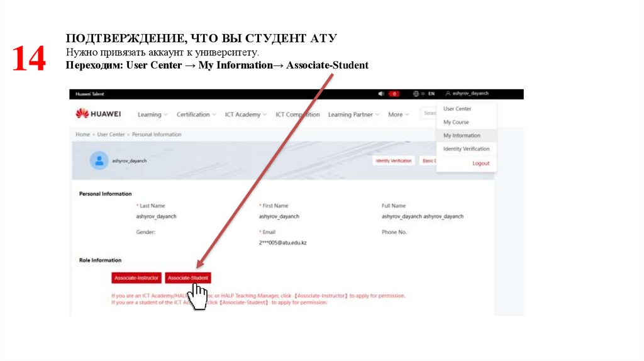Click the username beside the avatar
The image size is (644, 361).
pyautogui.click(x=130, y=161)
